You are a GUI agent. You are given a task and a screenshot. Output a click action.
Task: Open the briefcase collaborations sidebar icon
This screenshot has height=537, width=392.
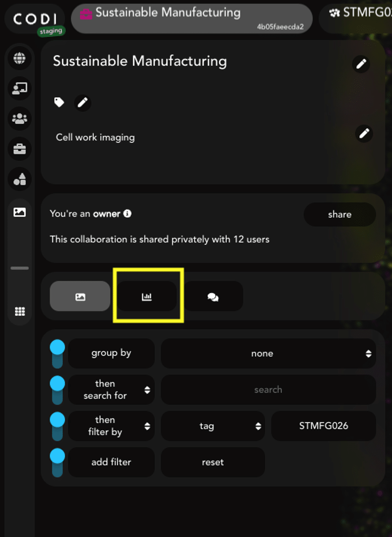(x=20, y=149)
